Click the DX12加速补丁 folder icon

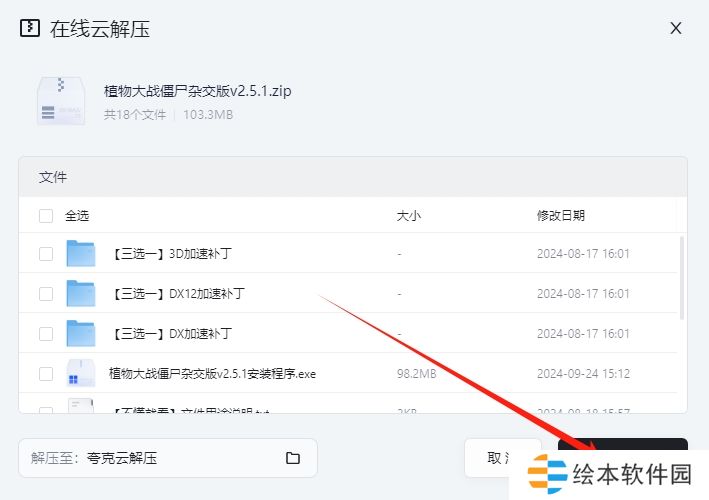pyautogui.click(x=80, y=293)
